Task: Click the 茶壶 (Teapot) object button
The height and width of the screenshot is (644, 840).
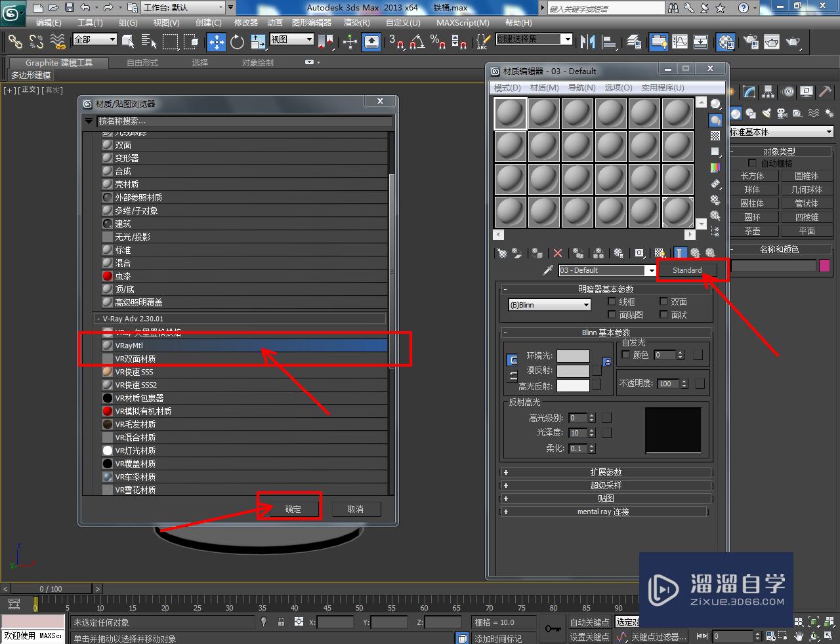Action: point(752,231)
